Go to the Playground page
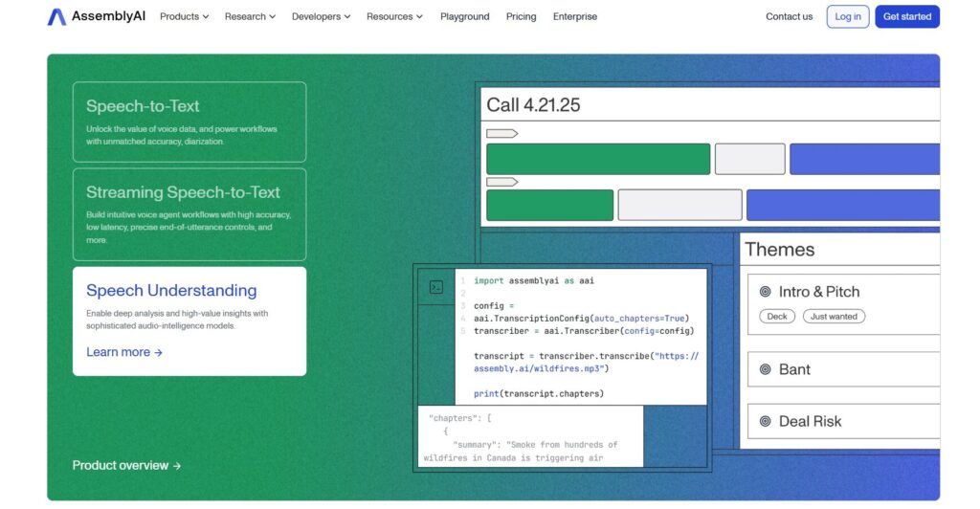This screenshot has width=980, height=509. click(x=464, y=17)
